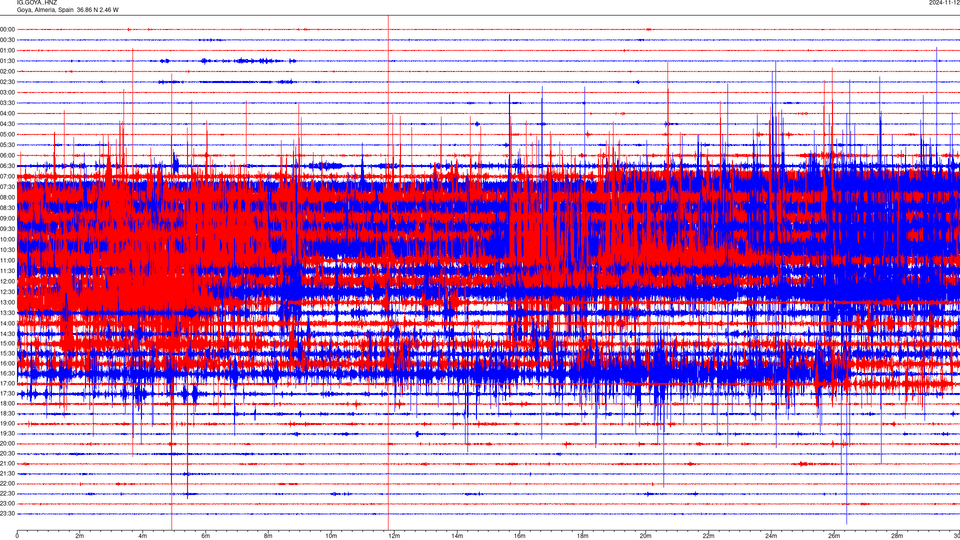Click the 2m tick label on time axis
Screen dimensions: 960x540
pos(80,536)
